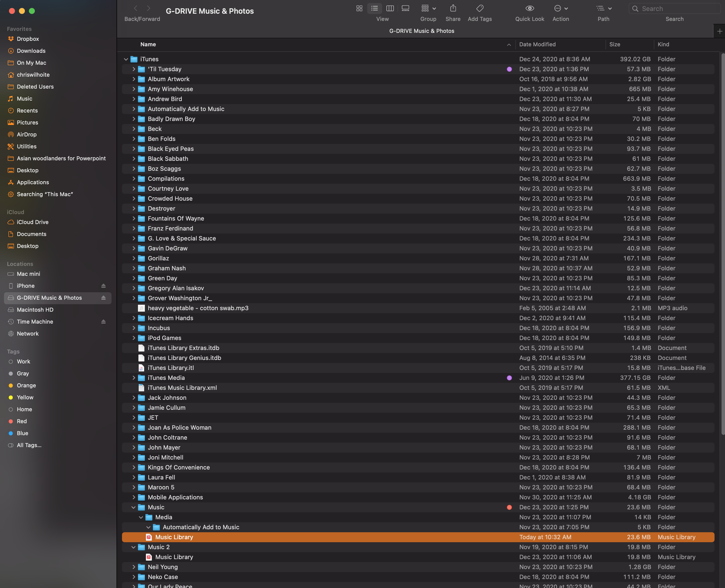The height and width of the screenshot is (588, 725).
Task: Select the Red tag in sidebar
Action: point(22,421)
